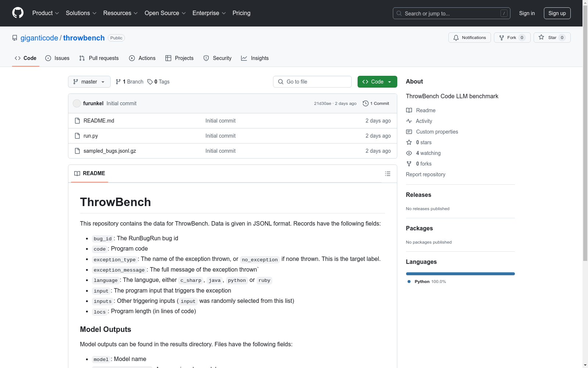Expand the Product menu
Image resolution: width=588 pixels, height=368 pixels.
[46, 13]
